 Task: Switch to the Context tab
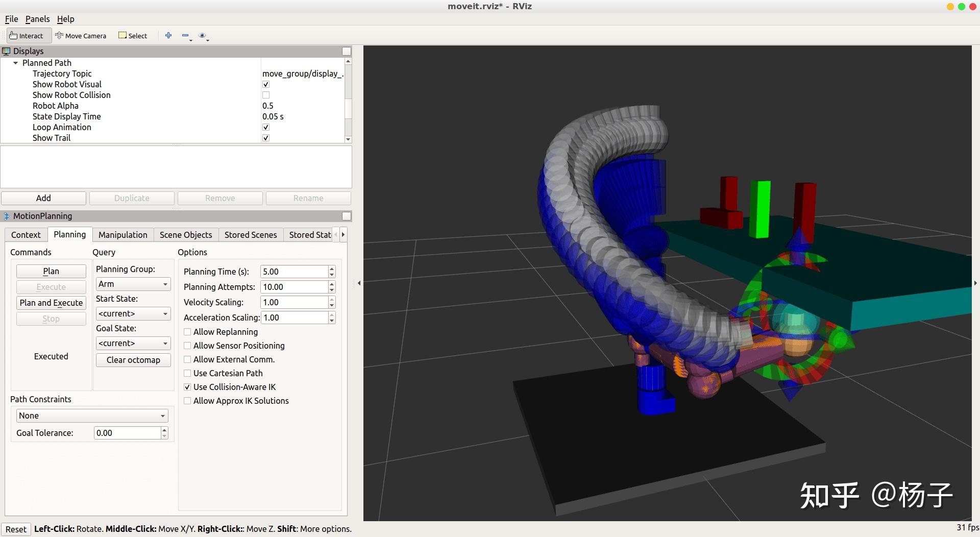pyautogui.click(x=26, y=235)
